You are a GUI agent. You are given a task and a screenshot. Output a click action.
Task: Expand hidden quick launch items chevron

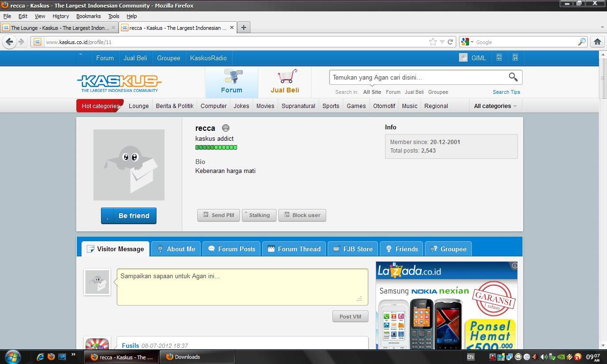[x=73, y=354]
